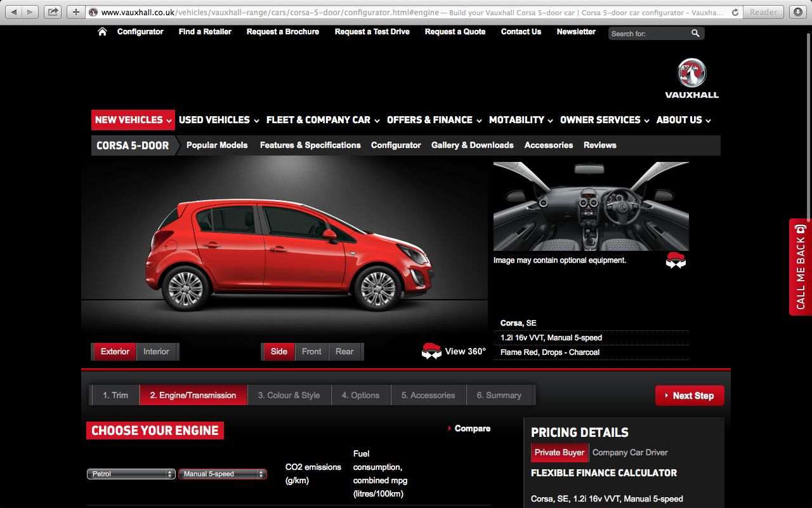The width and height of the screenshot is (812, 508).
Task: Switch to Rear view
Action: coord(344,352)
